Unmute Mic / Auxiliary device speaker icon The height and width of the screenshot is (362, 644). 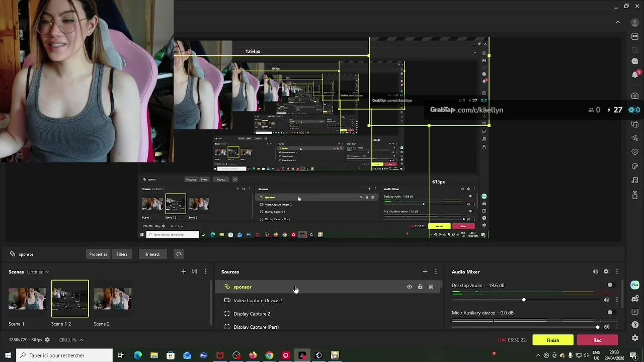[606, 327]
